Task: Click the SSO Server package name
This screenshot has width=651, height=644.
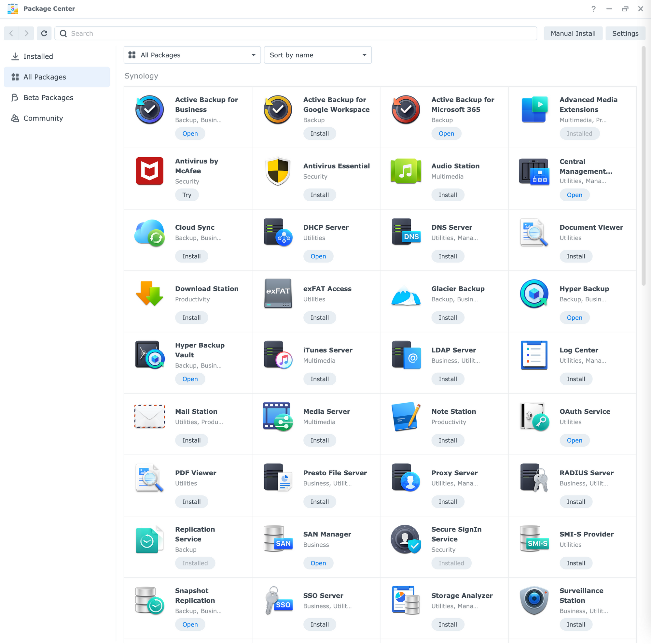Action: (323, 595)
